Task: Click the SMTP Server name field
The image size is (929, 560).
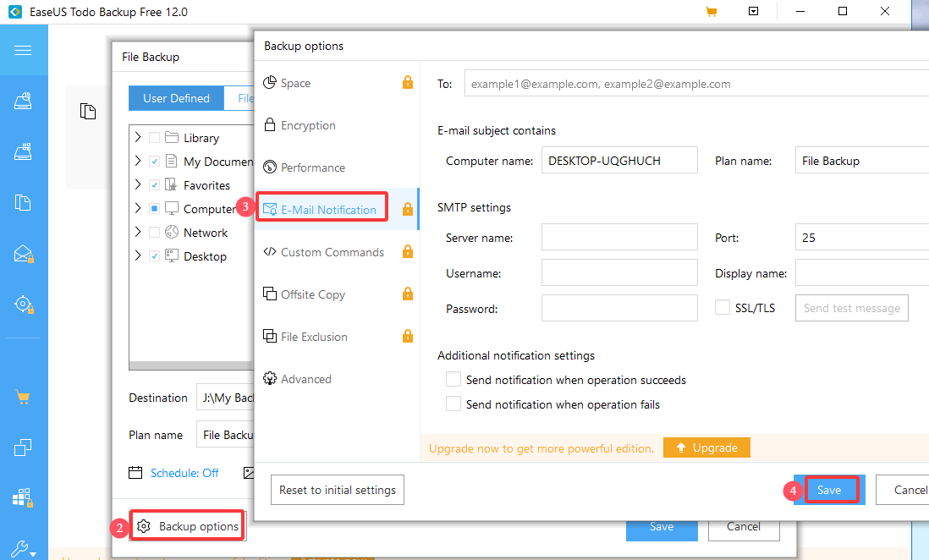Action: pyautogui.click(x=619, y=238)
